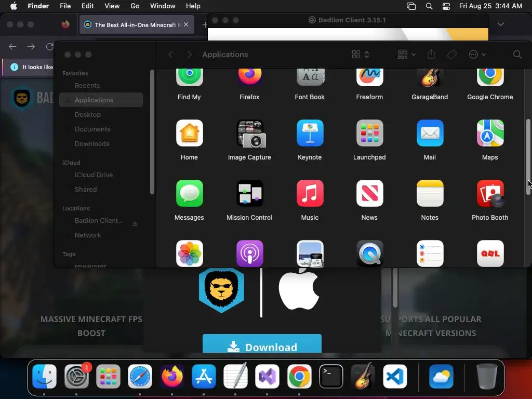Select the Photos app icon
This screenshot has width=532, height=399.
point(189,254)
